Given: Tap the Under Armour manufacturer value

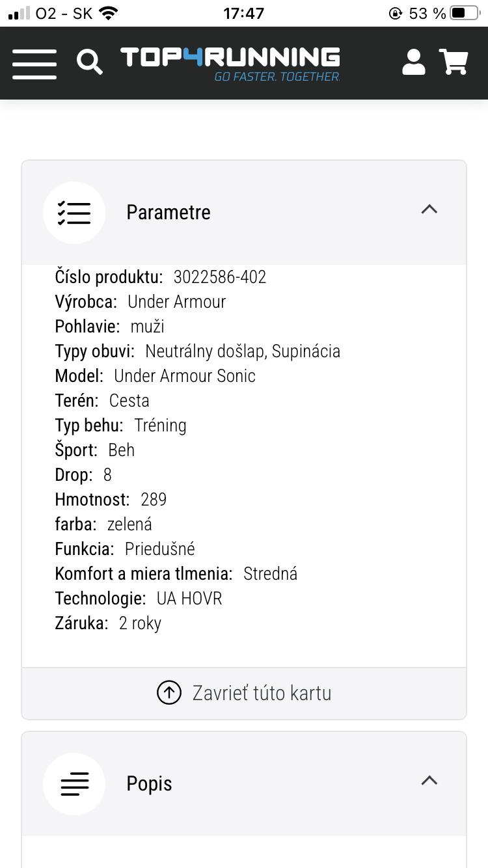Looking at the screenshot, I should point(176,302).
